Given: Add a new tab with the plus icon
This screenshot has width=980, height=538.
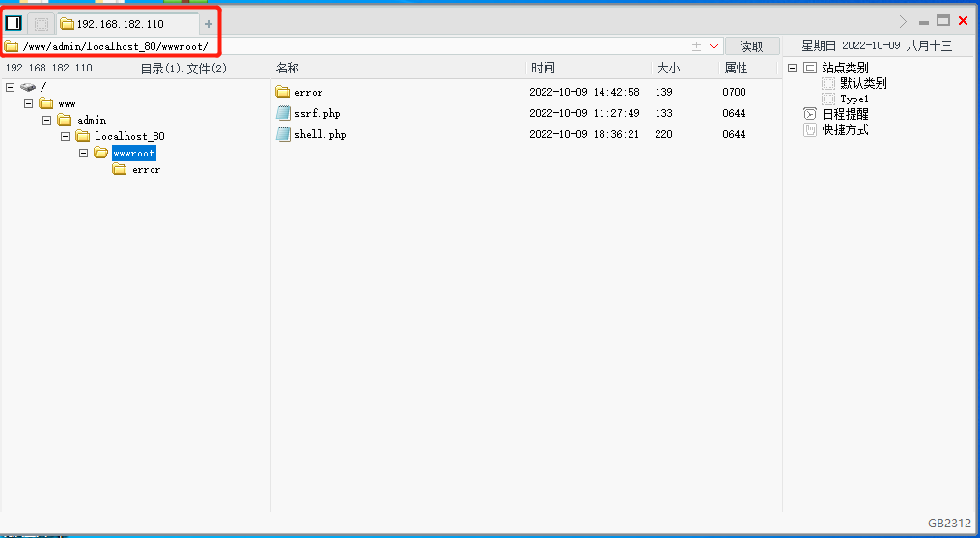Looking at the screenshot, I should coord(209,24).
